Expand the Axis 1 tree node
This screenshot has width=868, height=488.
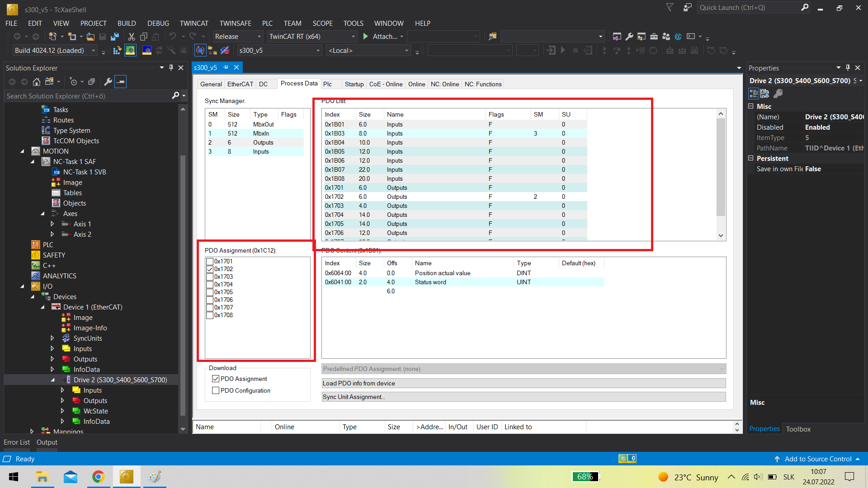pyautogui.click(x=52, y=224)
